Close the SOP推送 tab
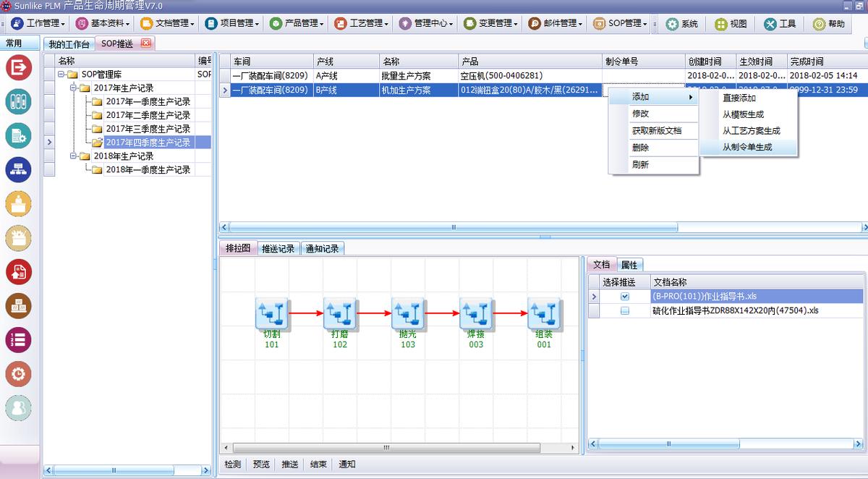Screen dimensions: 868x479 point(145,43)
